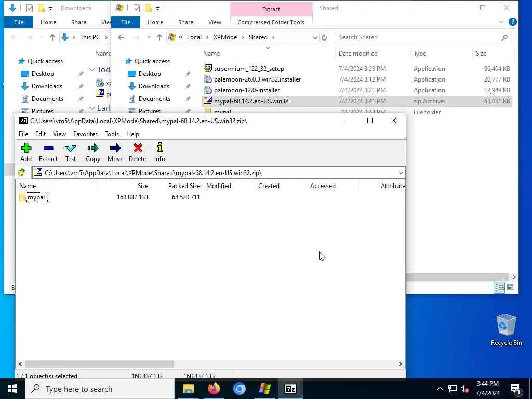Open the Windows Start menu
Image resolution: width=532 pixels, height=399 pixels.
coord(12,389)
